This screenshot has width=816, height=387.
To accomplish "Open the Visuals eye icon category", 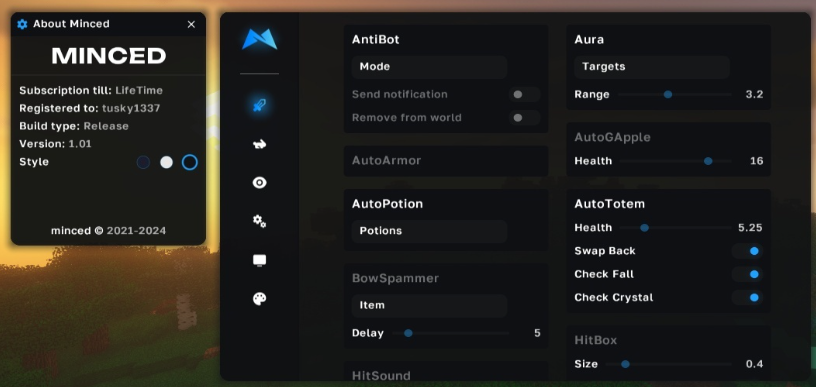I will pyautogui.click(x=259, y=183).
